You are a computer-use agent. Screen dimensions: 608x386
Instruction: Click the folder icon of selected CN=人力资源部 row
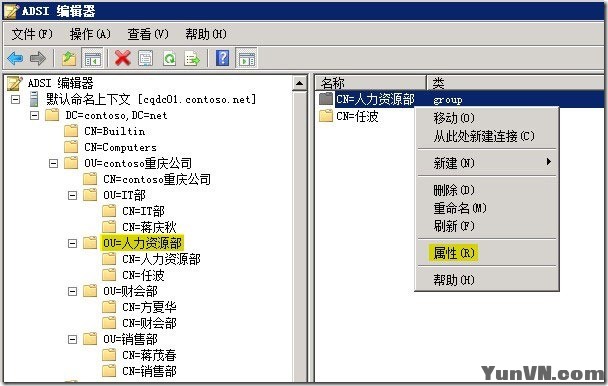326,99
